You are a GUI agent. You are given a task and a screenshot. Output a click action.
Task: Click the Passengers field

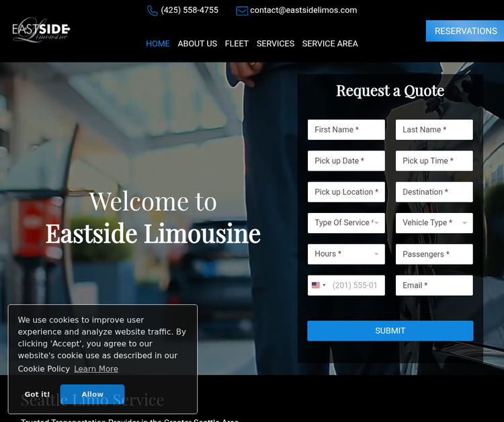(434, 254)
